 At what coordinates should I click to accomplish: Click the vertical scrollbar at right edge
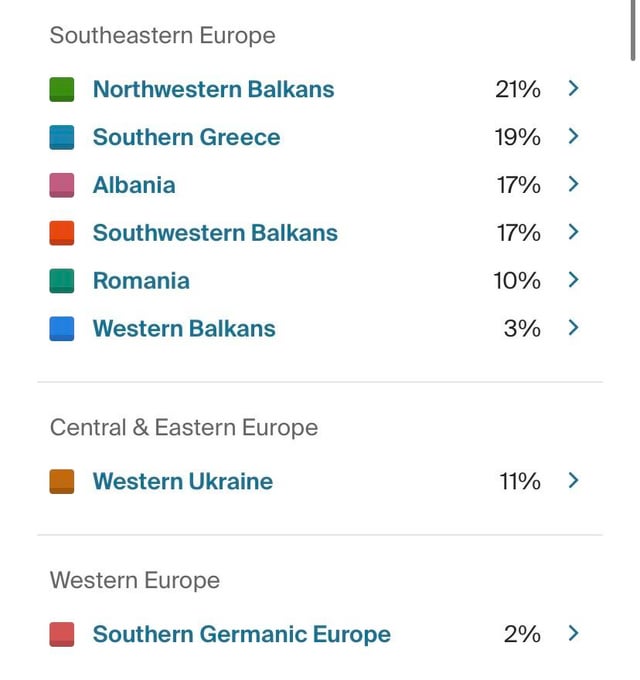pyautogui.click(x=634, y=30)
